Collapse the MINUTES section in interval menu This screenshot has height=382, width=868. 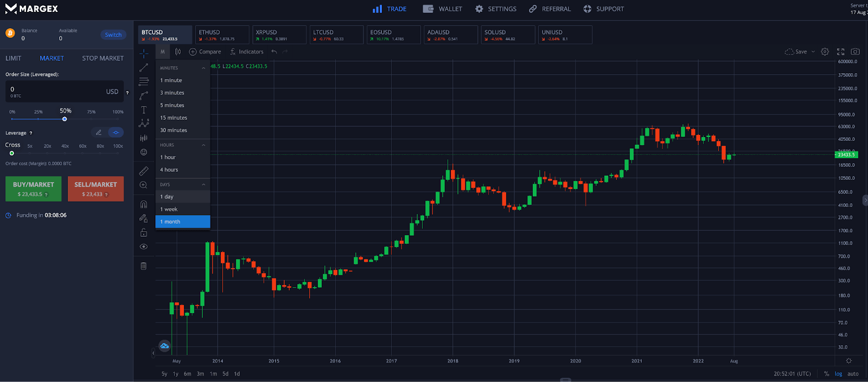tap(203, 68)
